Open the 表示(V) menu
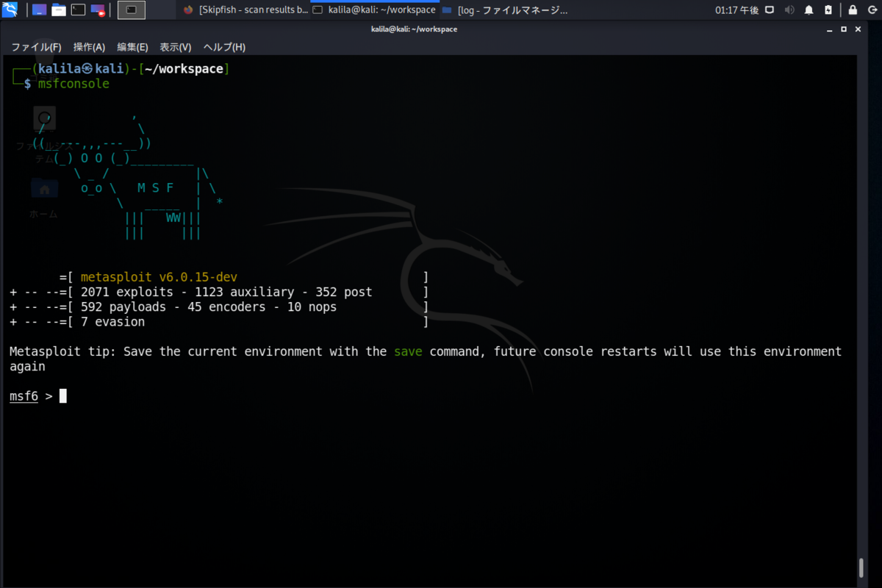The height and width of the screenshot is (588, 882). click(176, 47)
